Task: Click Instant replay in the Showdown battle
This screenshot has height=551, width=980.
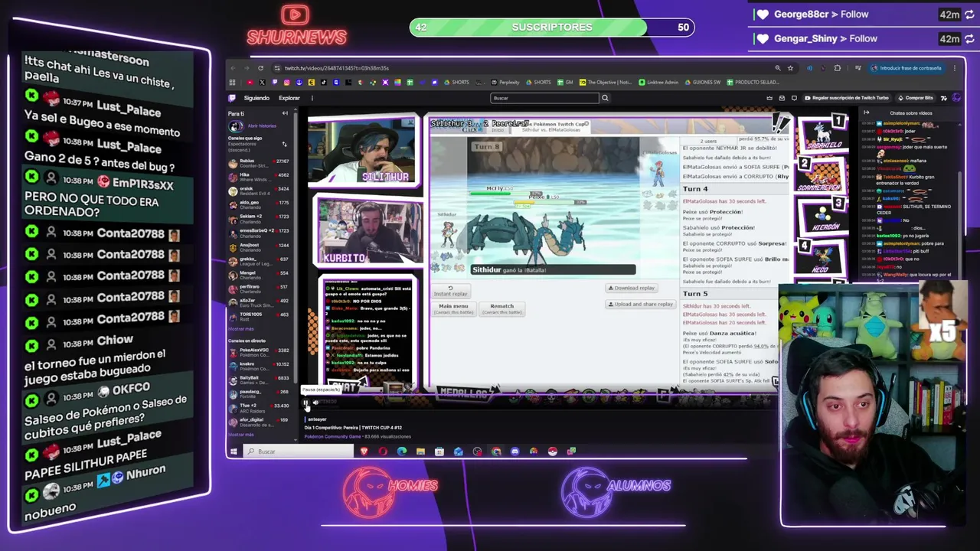Action: click(450, 291)
